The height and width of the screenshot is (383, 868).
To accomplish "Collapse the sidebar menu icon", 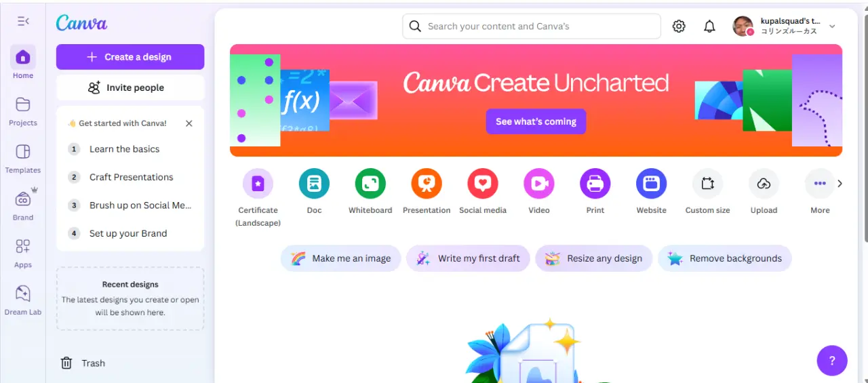I will pos(23,22).
